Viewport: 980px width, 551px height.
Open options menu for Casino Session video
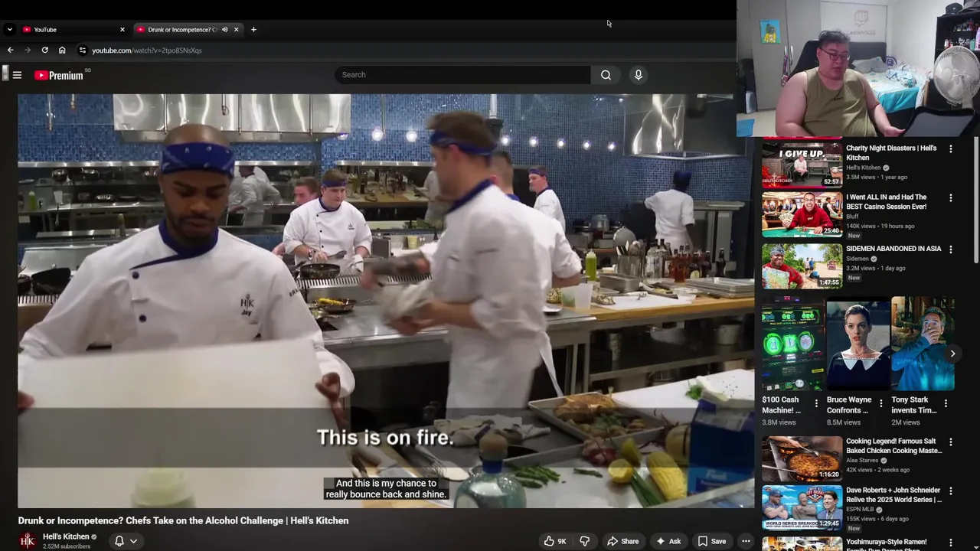pos(951,198)
